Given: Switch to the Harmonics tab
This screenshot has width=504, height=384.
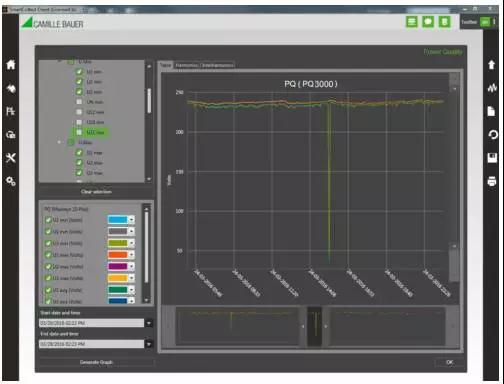Looking at the screenshot, I should tap(187, 65).
